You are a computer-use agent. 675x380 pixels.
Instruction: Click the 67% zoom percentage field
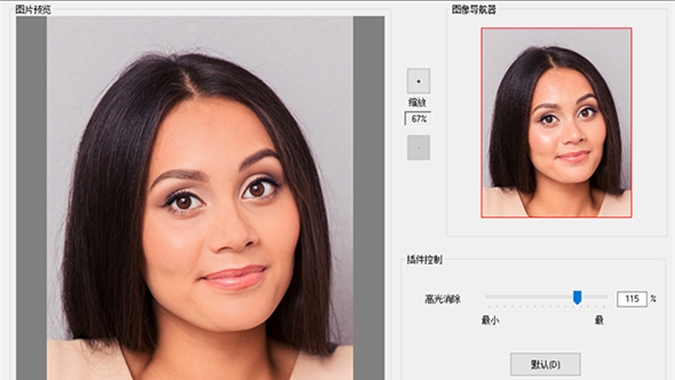[418, 119]
